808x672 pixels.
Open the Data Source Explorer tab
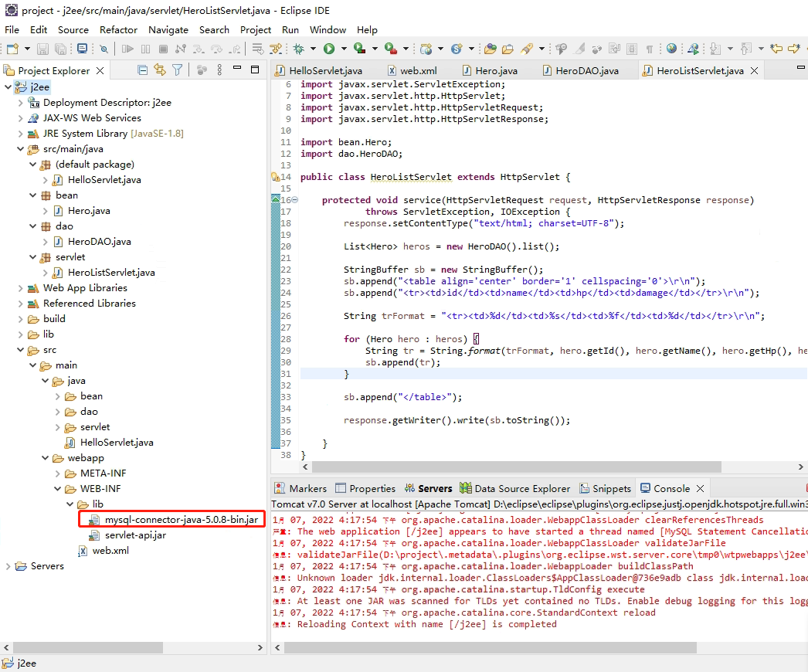[x=515, y=488]
